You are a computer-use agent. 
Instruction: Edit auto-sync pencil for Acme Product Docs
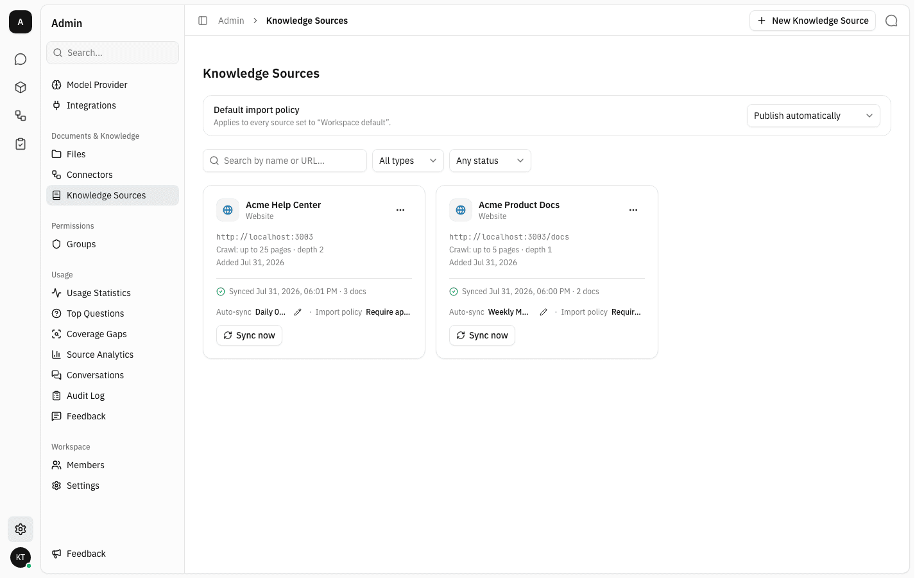[x=543, y=312]
